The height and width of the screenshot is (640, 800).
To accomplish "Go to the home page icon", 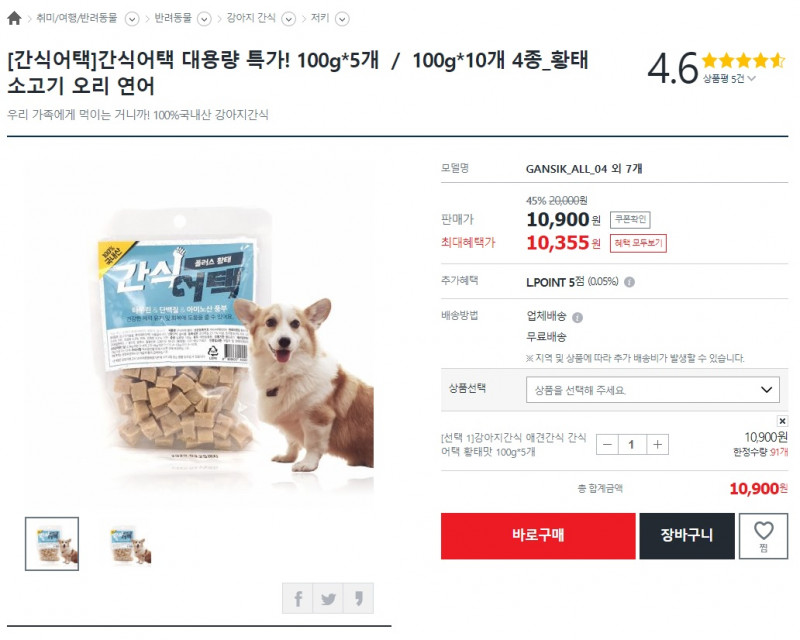I will point(14,18).
